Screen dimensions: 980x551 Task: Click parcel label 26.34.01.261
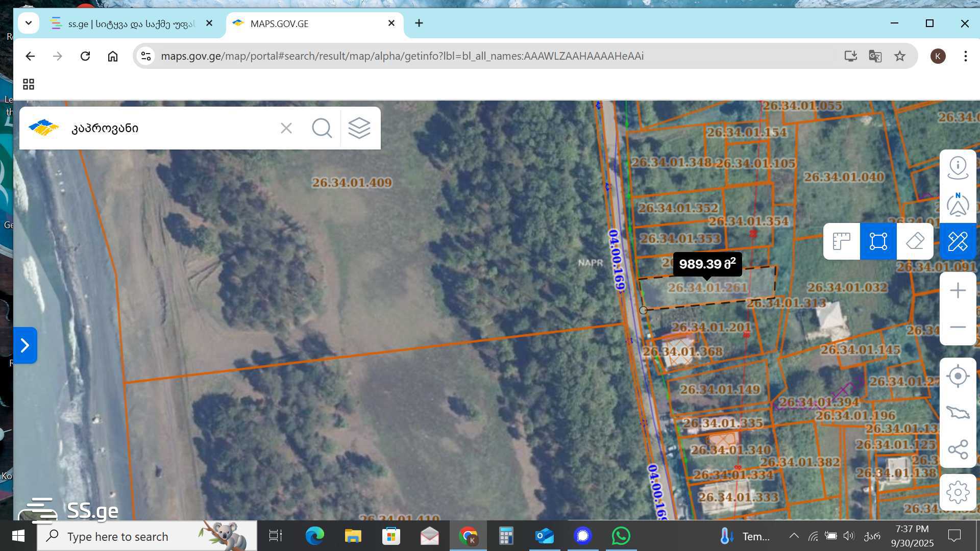click(708, 288)
